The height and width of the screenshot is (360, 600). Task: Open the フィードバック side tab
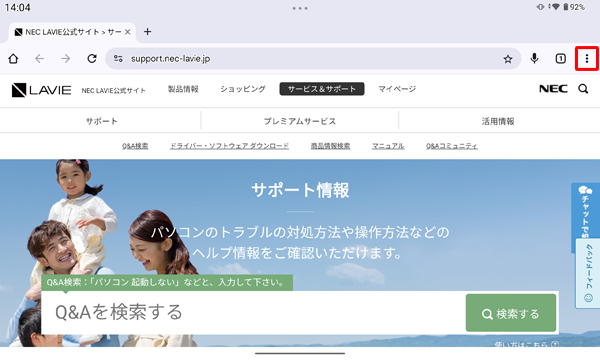coord(588,273)
